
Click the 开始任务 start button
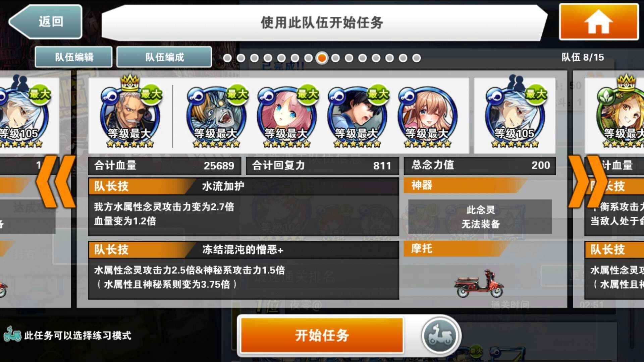pyautogui.click(x=322, y=336)
